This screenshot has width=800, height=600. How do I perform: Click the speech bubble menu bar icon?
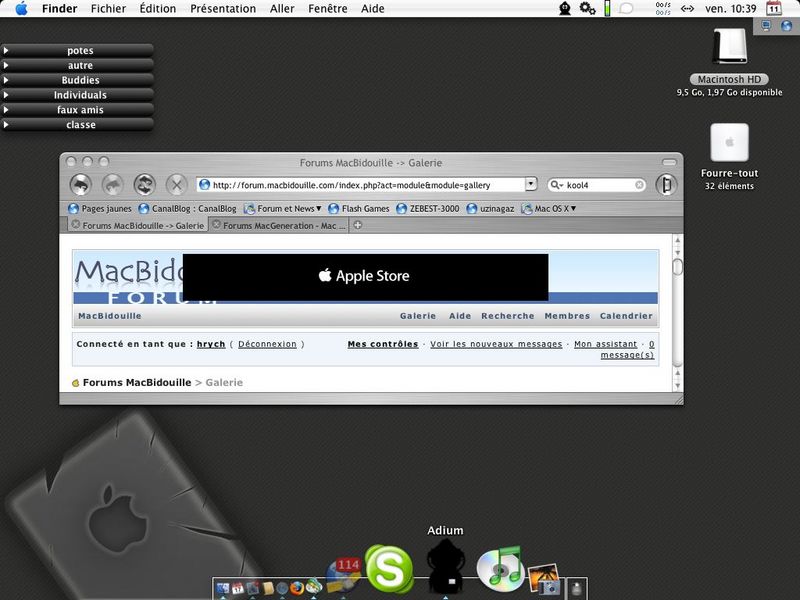[x=626, y=9]
